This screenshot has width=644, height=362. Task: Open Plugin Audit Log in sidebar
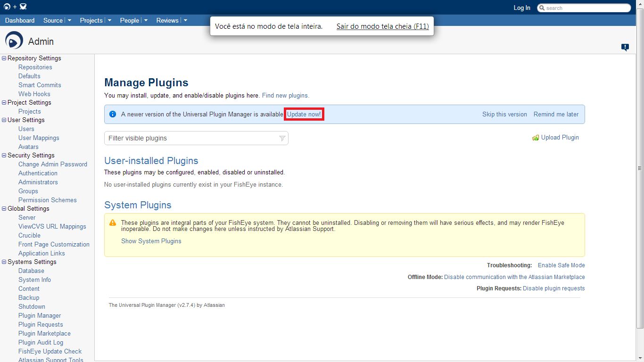point(41,343)
